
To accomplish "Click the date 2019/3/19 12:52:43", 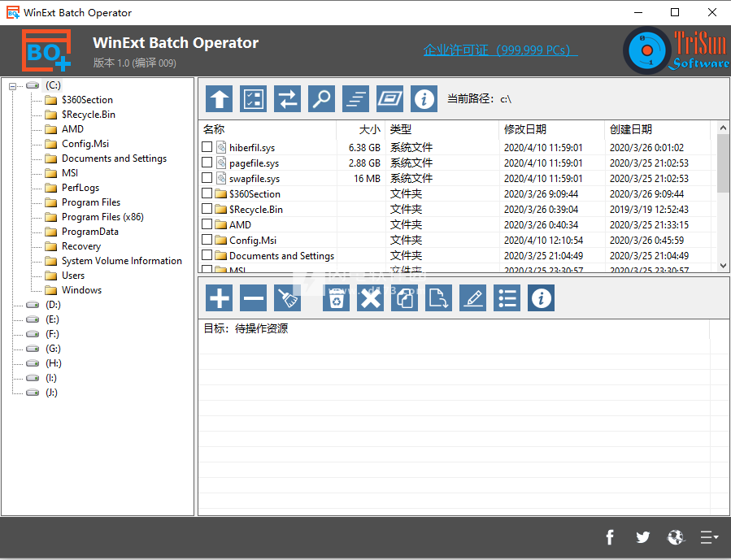I will pyautogui.click(x=649, y=210).
